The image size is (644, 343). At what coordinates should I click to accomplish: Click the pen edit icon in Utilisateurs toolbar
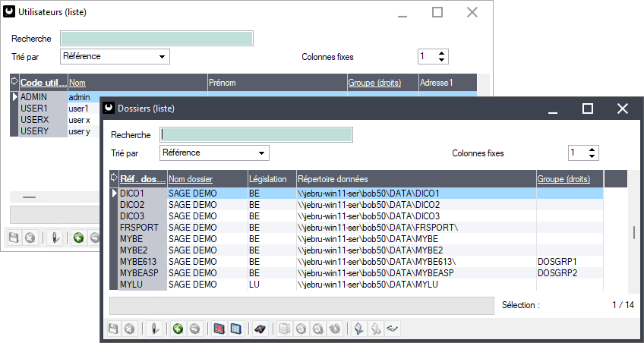[x=55, y=238]
